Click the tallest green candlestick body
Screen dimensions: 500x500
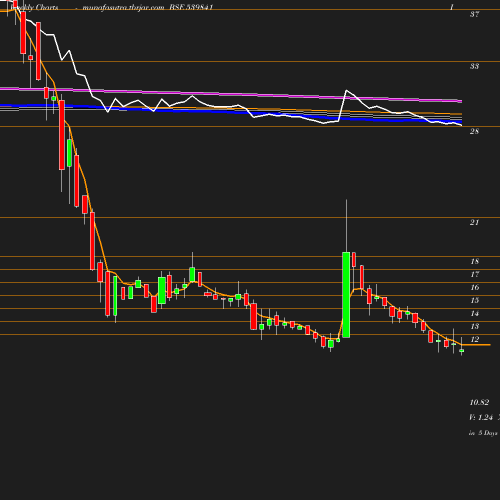coord(346,295)
